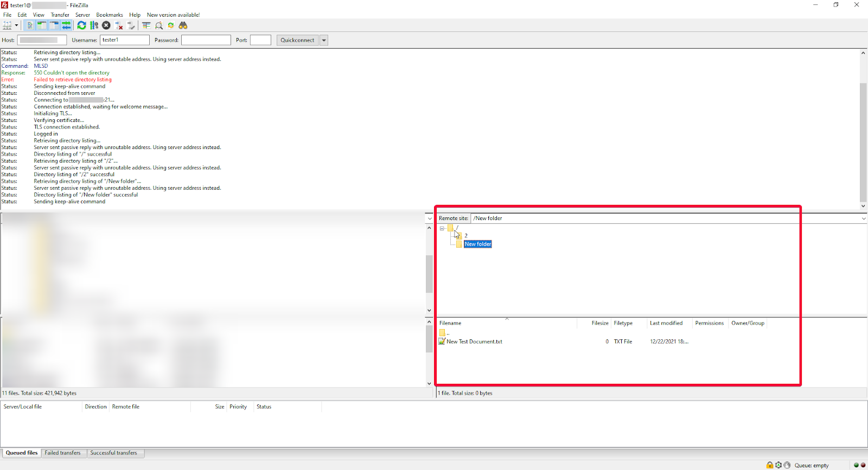Toggle directory comparison
The image size is (868, 470).
point(159,25)
